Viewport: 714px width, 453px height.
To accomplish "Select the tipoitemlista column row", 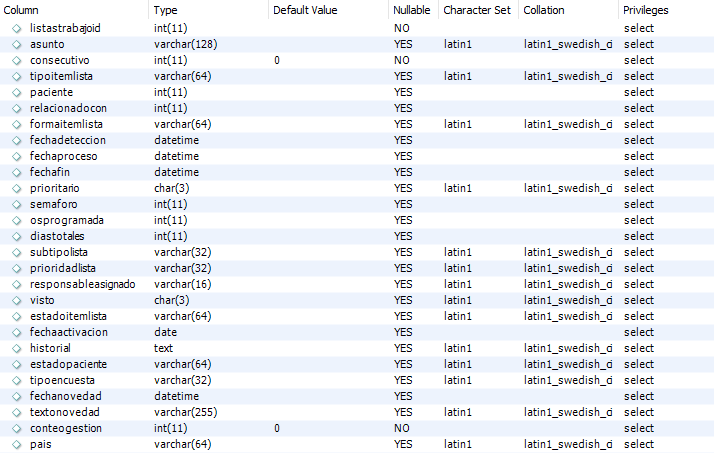I will point(357,76).
